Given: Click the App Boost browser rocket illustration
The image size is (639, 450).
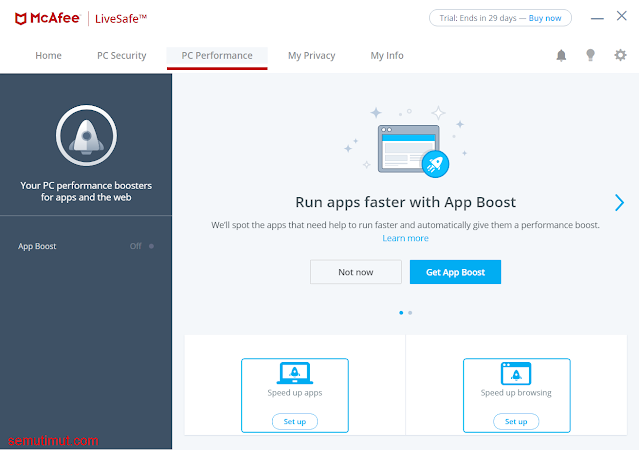Looking at the screenshot, I should (x=413, y=151).
